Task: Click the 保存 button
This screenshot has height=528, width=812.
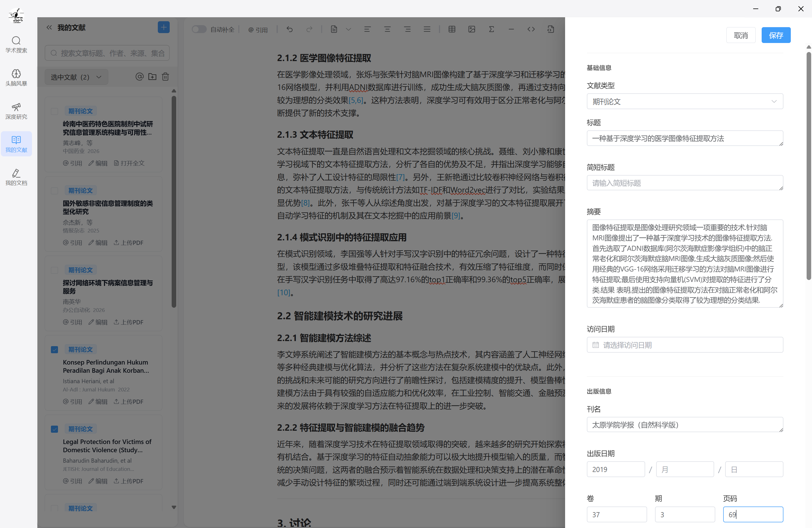Action: (x=776, y=35)
